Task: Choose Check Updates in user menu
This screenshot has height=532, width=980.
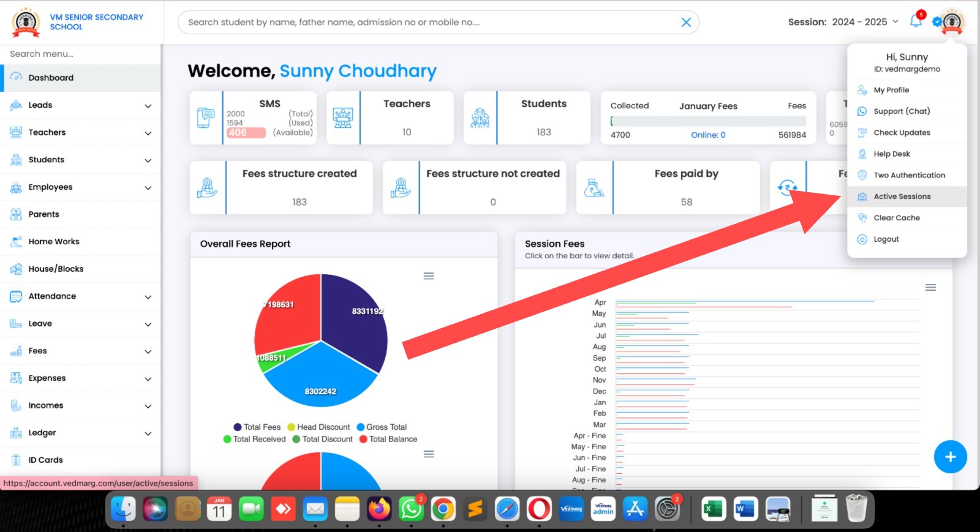Action: pos(907,133)
